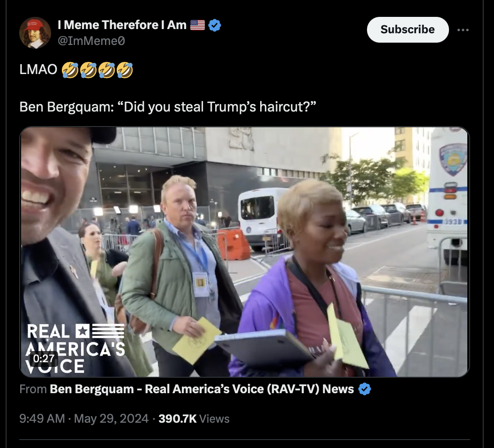Open the 9:49 AM May 29, 2024 timestamp
This screenshot has height=448, width=494.
click(x=84, y=418)
